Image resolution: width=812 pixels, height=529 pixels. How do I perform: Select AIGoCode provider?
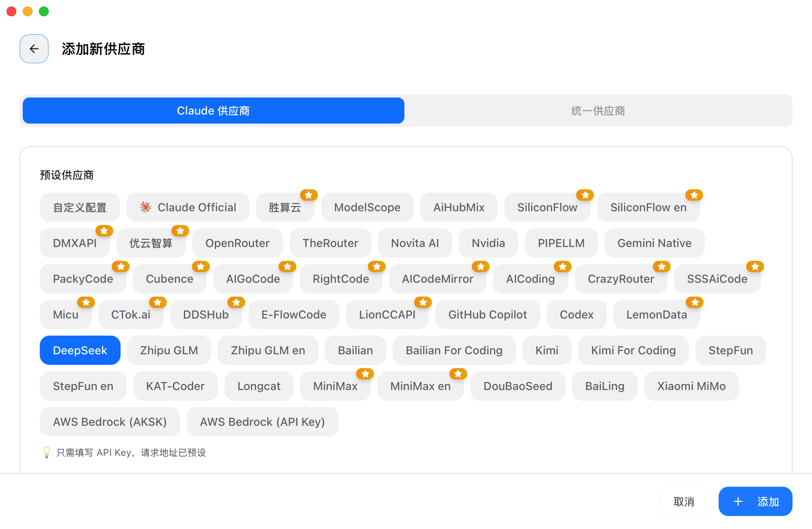click(x=253, y=279)
